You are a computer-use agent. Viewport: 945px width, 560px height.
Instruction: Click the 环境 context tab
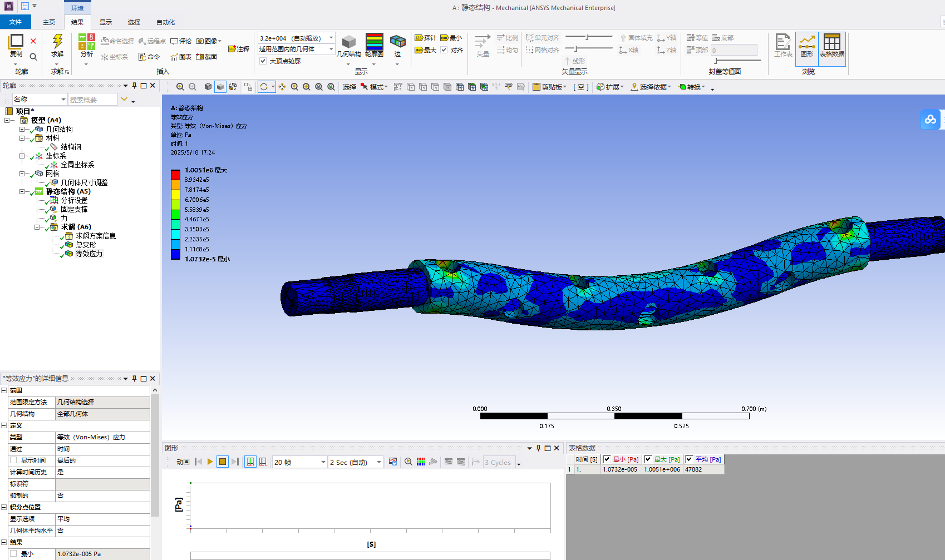77,8
